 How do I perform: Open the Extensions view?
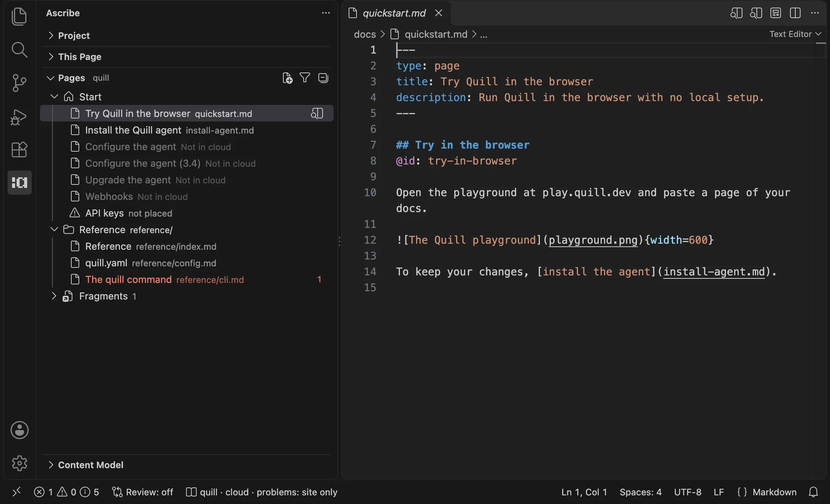coord(19,150)
